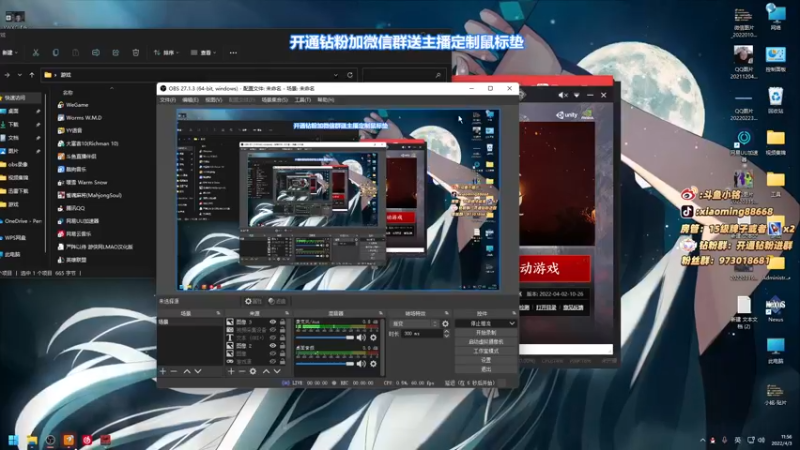Toggle visibility eye for 图像 3 source
Image resolution: width=800 pixels, height=450 pixels.
[273, 322]
